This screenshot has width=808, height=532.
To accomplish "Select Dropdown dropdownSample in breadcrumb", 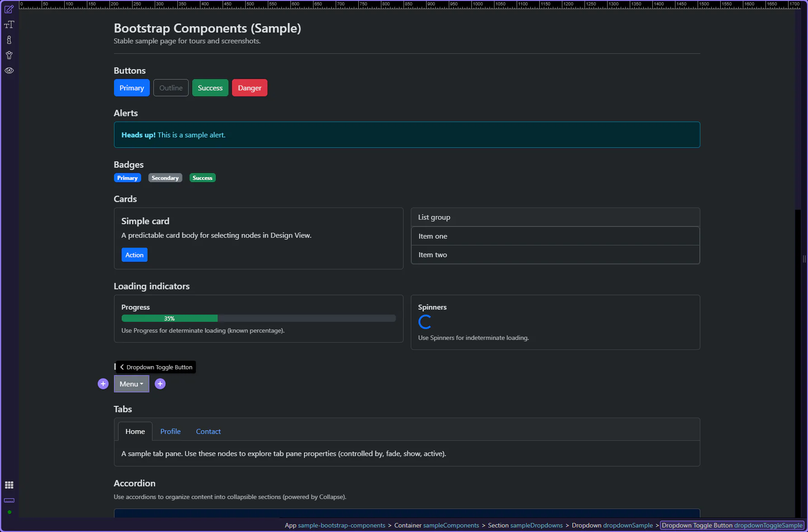I will click(x=612, y=525).
